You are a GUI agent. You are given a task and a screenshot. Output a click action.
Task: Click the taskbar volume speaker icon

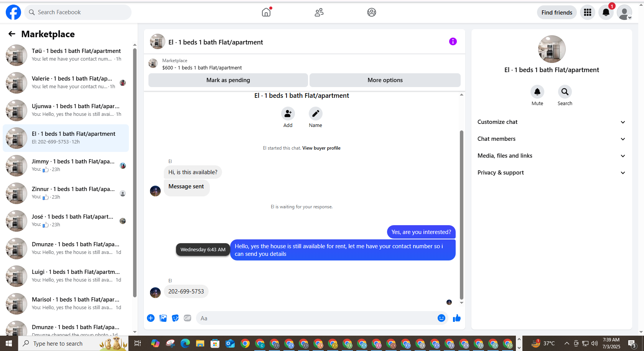[x=594, y=343]
